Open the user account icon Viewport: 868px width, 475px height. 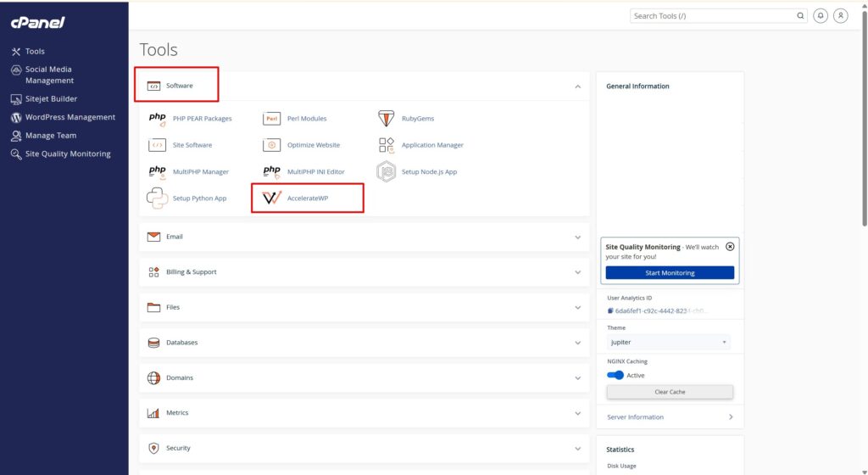(840, 15)
